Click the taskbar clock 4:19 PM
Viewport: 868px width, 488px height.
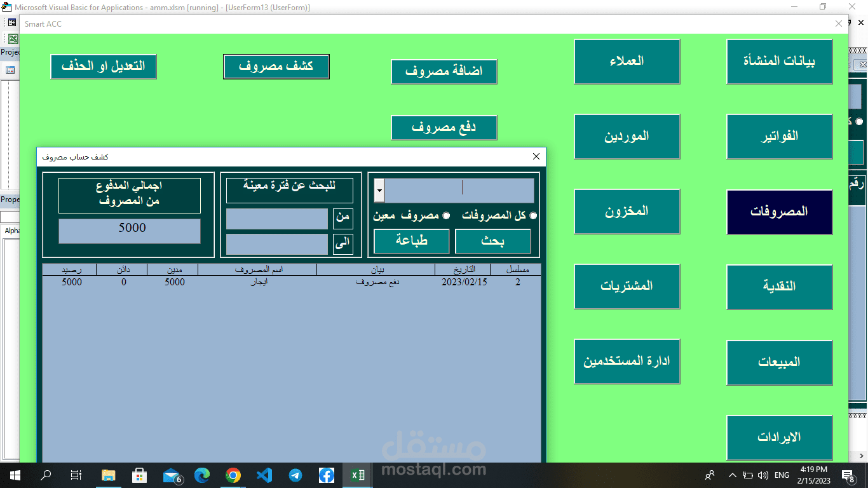(813, 470)
